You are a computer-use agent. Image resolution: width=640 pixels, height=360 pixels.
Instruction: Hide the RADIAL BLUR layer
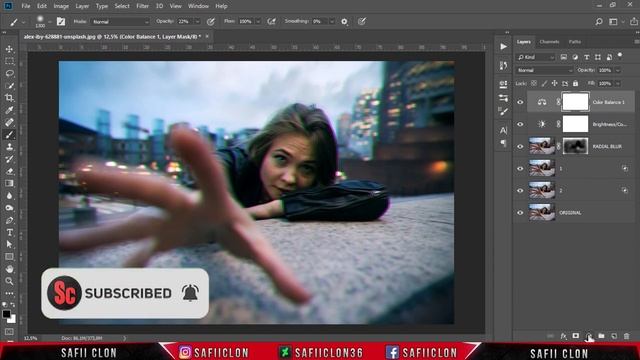[520, 146]
